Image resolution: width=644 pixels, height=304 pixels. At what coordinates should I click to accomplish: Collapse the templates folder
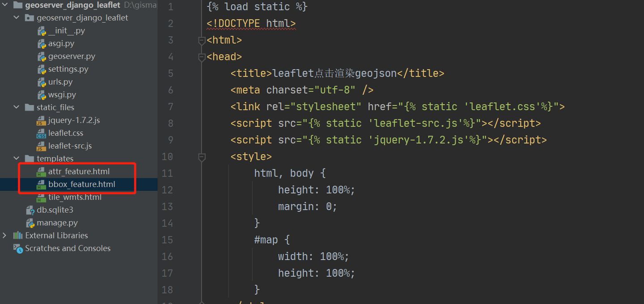pyautogui.click(x=17, y=158)
